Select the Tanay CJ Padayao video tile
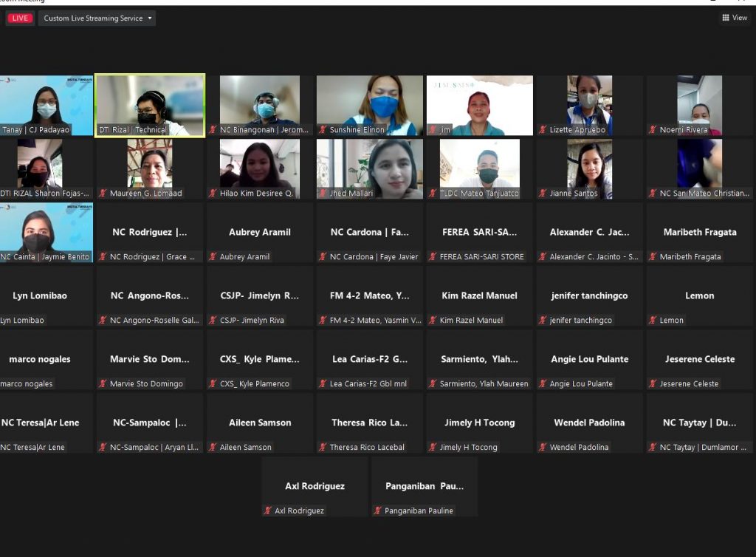Image resolution: width=756 pixels, height=557 pixels. [x=46, y=105]
